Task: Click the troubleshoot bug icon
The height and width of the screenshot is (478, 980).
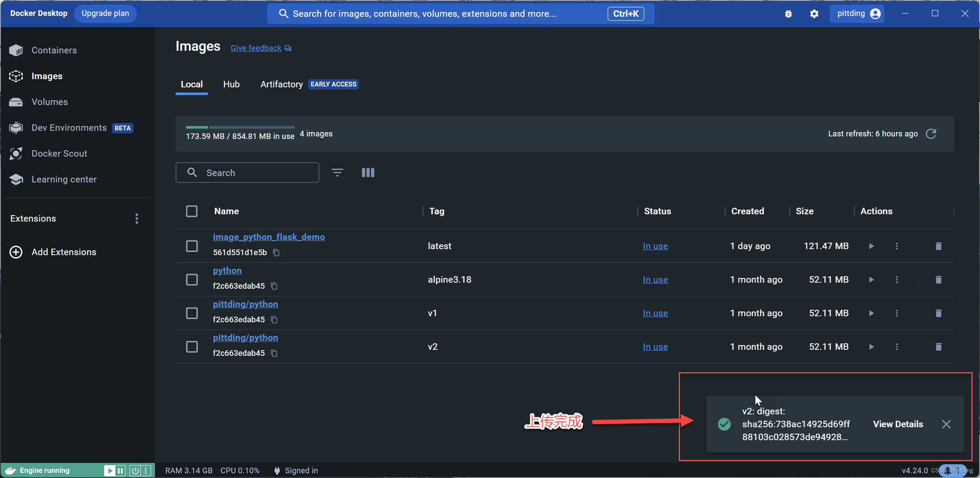Action: pyautogui.click(x=788, y=14)
